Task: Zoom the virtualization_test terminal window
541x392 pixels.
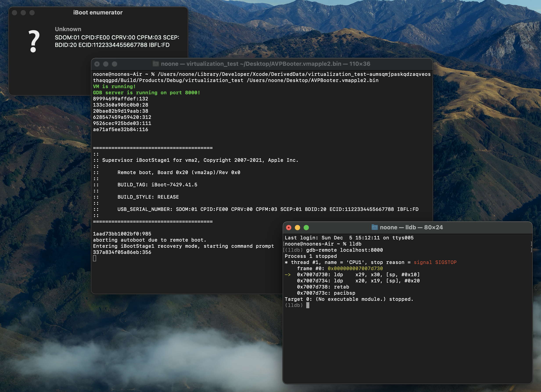Action: [x=115, y=64]
